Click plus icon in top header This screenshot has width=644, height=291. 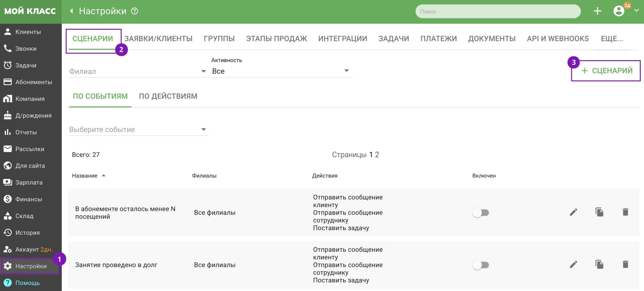(x=597, y=11)
